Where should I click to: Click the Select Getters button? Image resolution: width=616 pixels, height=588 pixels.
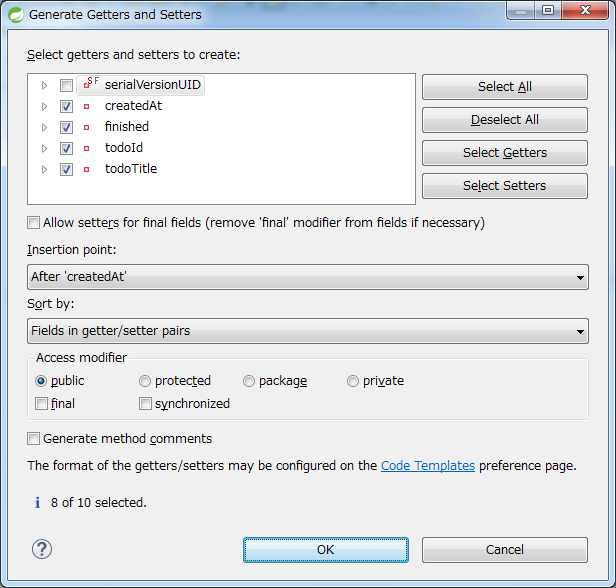click(504, 153)
